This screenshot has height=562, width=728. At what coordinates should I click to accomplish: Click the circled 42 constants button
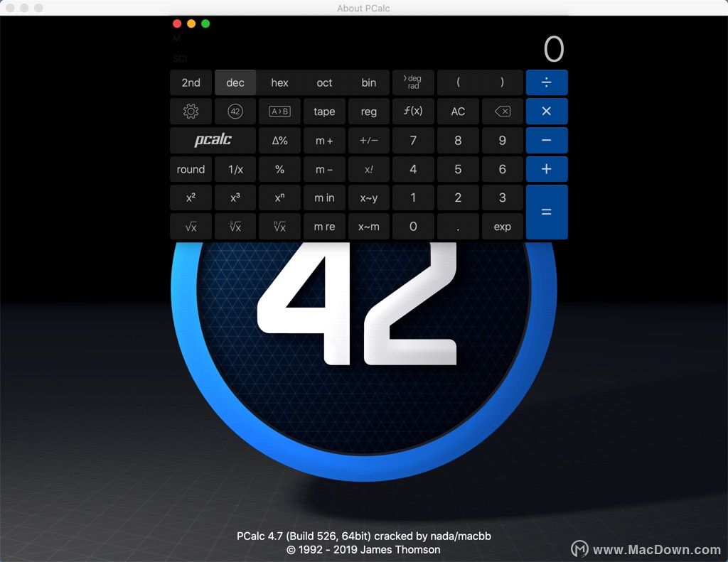(x=235, y=112)
